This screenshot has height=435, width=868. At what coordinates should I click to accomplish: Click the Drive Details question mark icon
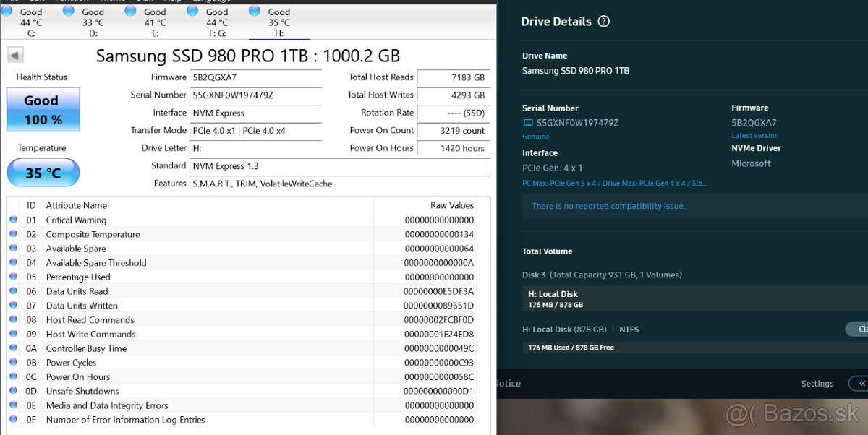click(604, 21)
